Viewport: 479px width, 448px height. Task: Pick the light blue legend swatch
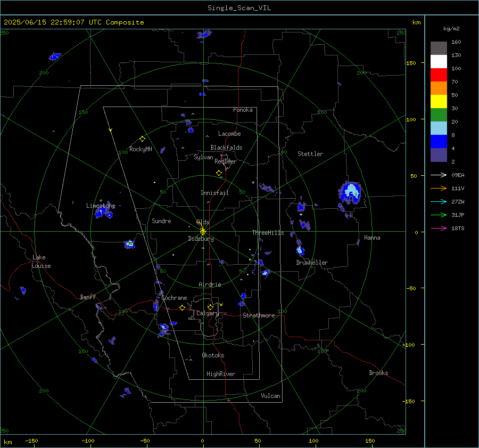439,128
